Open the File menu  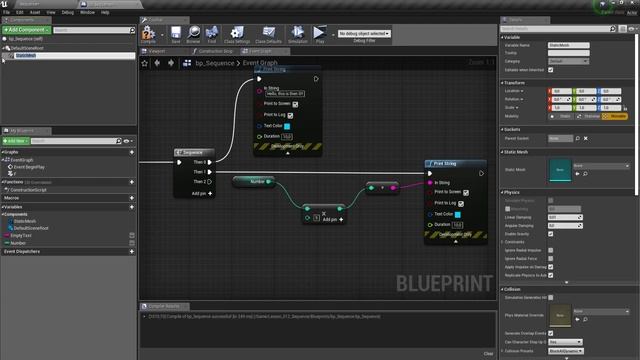(x=6, y=12)
